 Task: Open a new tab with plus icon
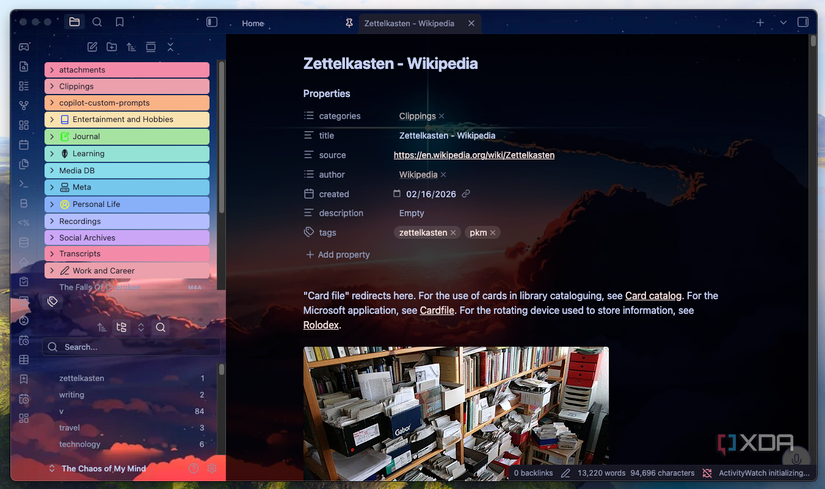click(x=760, y=23)
